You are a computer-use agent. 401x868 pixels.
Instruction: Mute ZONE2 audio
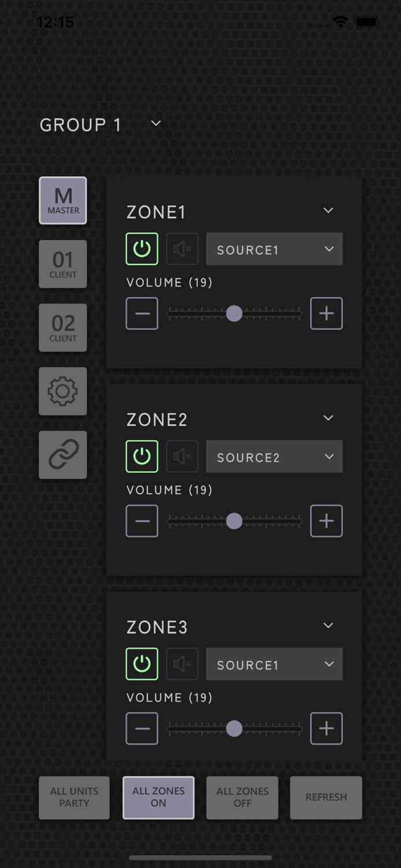[x=182, y=456]
